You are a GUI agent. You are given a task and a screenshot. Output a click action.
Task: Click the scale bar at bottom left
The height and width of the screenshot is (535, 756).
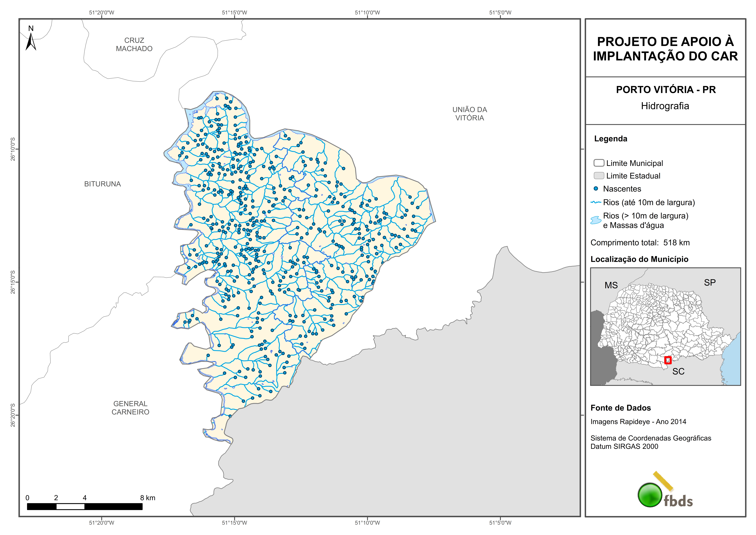(85, 506)
